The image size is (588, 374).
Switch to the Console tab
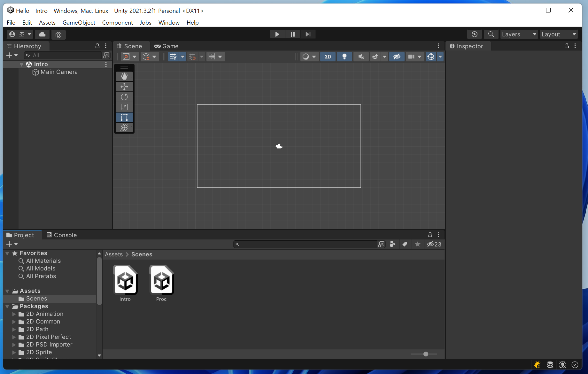[x=62, y=235]
